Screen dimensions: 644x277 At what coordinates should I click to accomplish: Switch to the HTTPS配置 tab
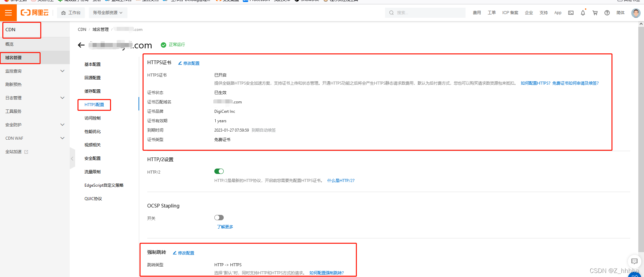pos(94,105)
